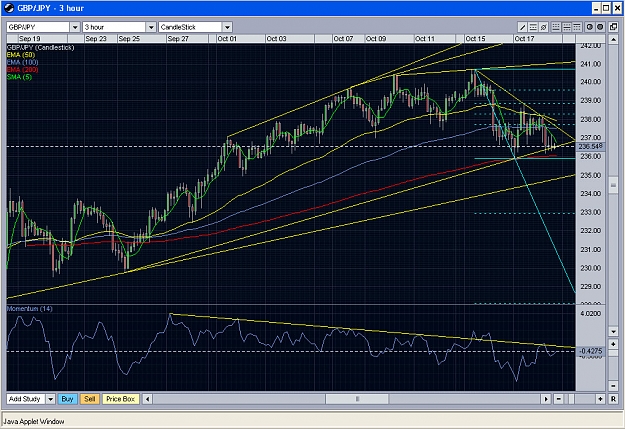Click the Oct 07 date header
The image size is (625, 429).
point(343,39)
